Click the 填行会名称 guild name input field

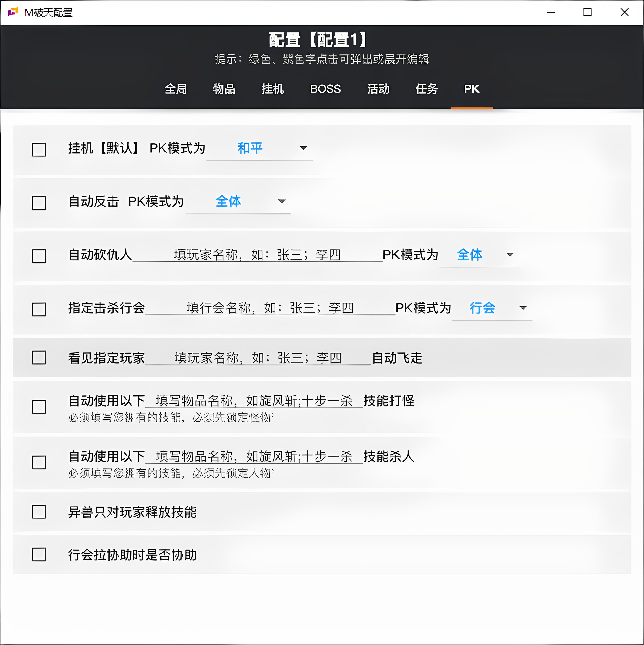[x=270, y=308]
